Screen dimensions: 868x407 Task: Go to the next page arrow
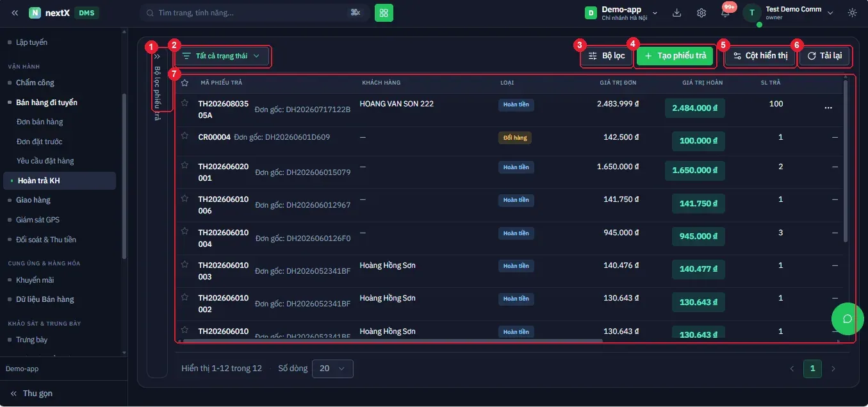click(833, 369)
